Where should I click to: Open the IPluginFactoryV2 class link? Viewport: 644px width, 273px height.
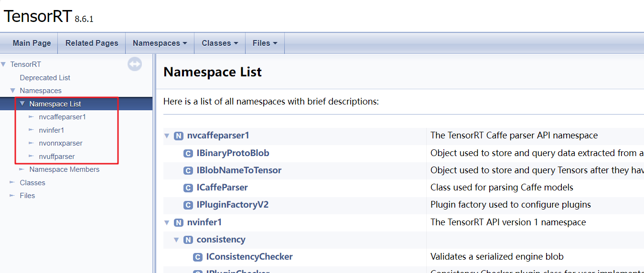point(233,205)
